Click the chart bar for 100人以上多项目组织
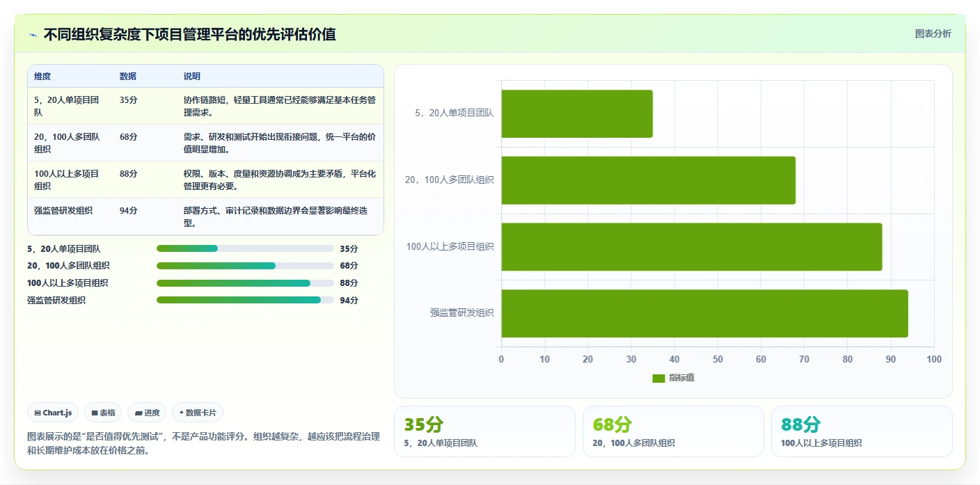980x485 pixels. tap(692, 247)
